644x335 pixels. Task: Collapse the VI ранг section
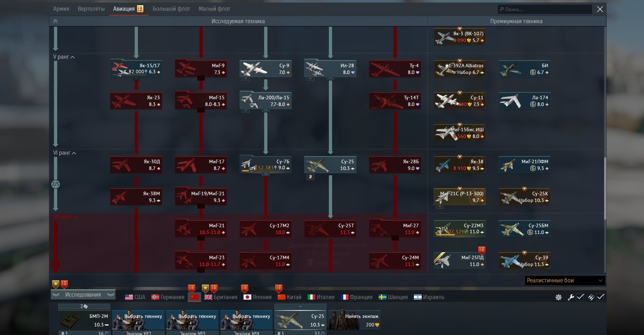pyautogui.click(x=65, y=153)
